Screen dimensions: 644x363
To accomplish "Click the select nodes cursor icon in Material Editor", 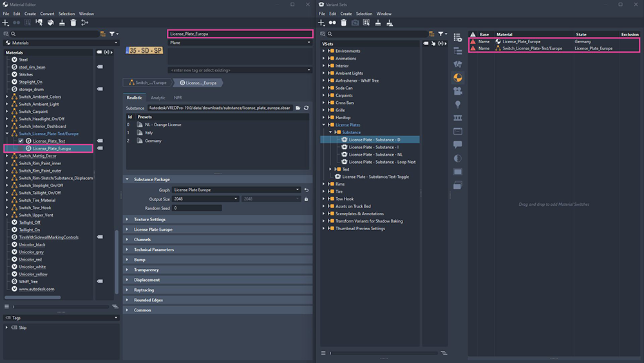I will click(39, 23).
